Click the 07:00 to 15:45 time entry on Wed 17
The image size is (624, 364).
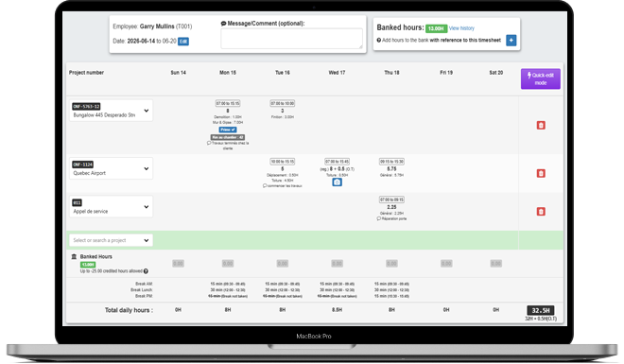pos(337,162)
